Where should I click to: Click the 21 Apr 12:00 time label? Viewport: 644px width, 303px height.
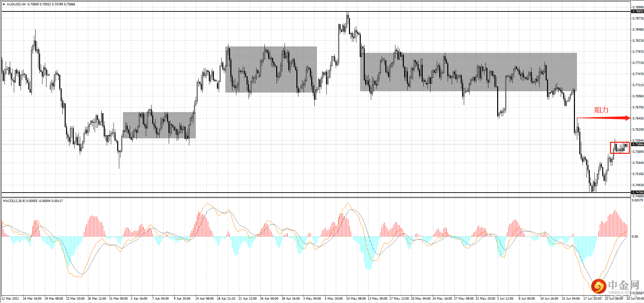pos(248,299)
